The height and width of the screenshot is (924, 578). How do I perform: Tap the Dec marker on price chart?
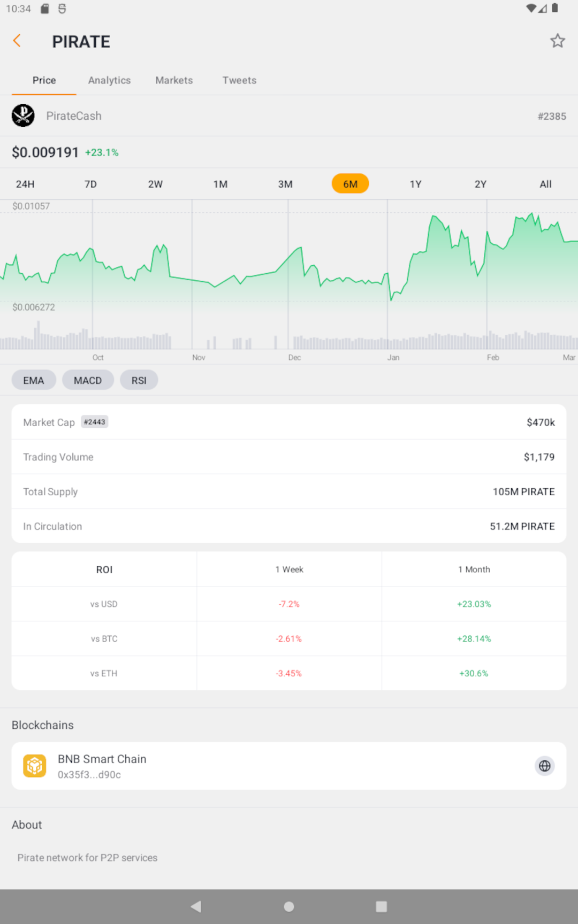294,357
